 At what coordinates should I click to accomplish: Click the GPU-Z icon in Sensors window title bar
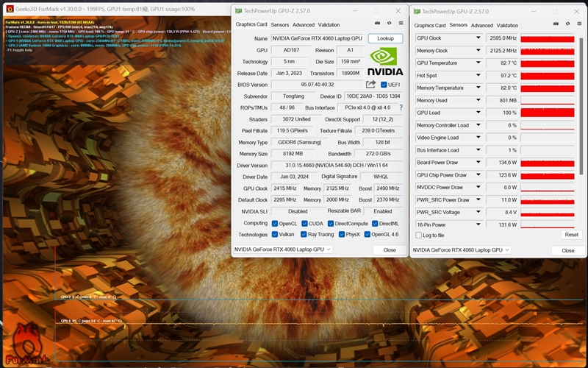417,11
